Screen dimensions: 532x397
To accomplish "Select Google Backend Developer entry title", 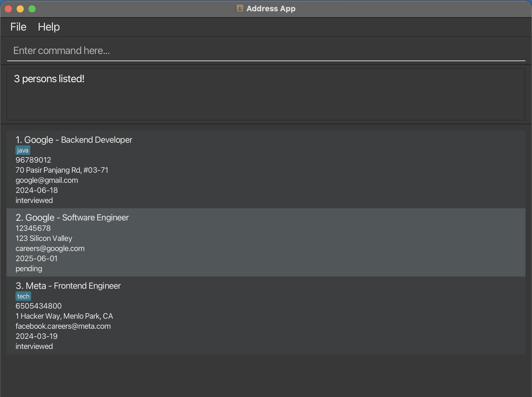I will pyautogui.click(x=74, y=140).
